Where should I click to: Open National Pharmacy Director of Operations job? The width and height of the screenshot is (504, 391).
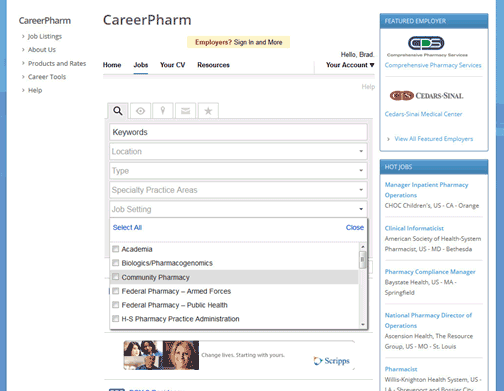[x=428, y=320]
